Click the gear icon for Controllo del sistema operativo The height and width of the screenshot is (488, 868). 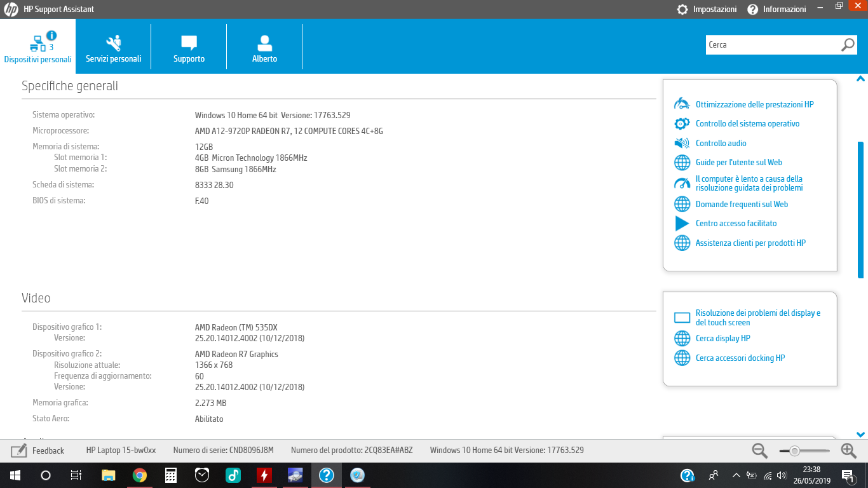pyautogui.click(x=682, y=124)
